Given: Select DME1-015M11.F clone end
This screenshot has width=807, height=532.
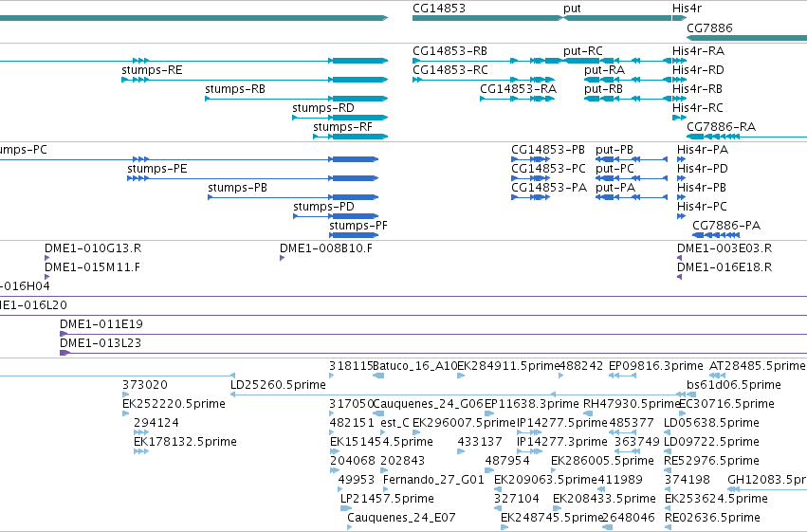Looking at the screenshot, I should (x=92, y=267).
